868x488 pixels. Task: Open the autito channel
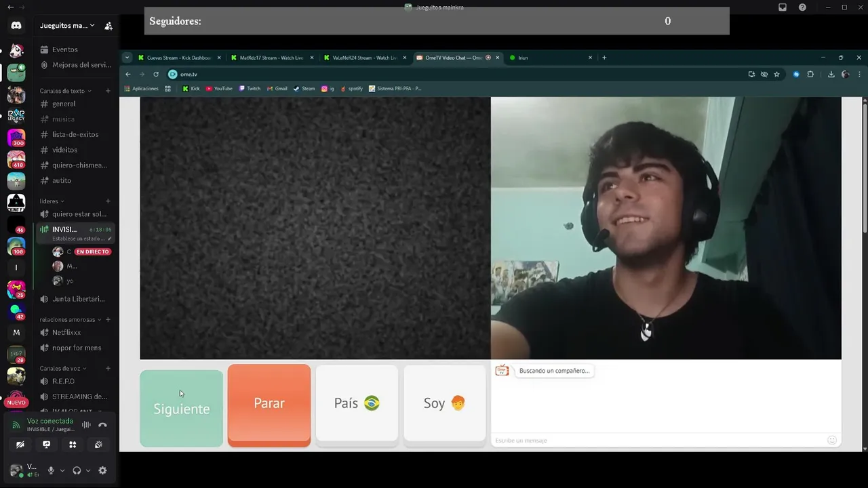tap(75, 180)
